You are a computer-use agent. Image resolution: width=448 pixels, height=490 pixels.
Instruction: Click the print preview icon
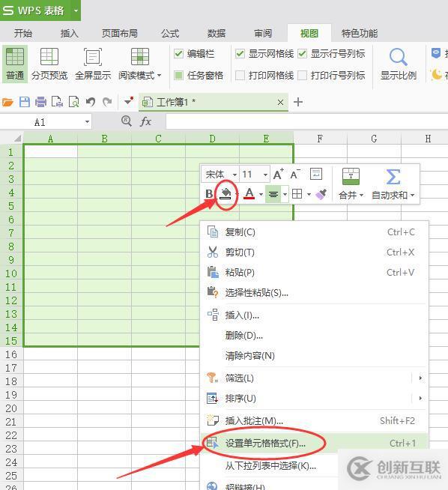point(73,102)
